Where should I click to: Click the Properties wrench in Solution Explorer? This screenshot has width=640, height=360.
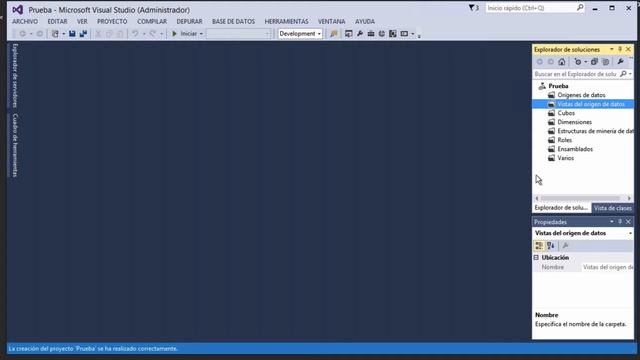click(620, 62)
